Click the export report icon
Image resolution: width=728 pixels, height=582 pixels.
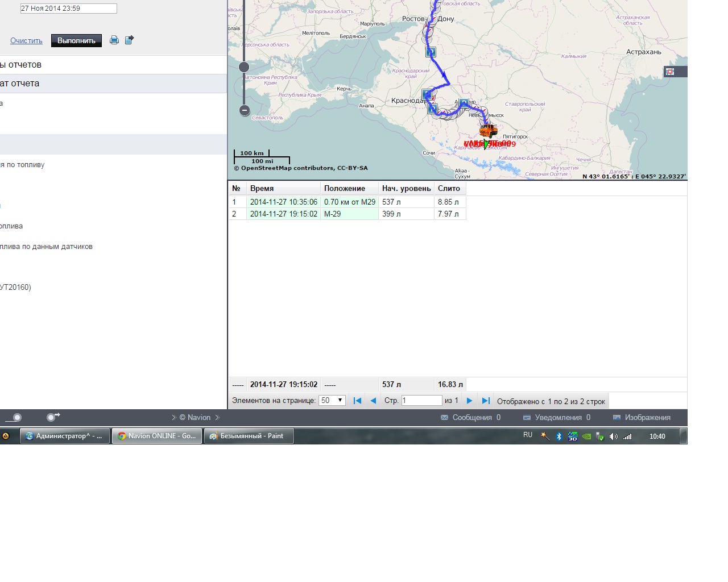coord(129,40)
